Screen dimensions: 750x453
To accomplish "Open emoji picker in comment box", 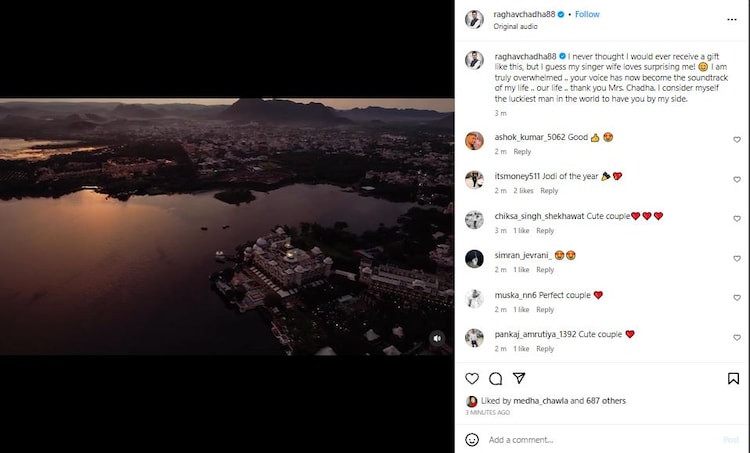I will click(472, 440).
